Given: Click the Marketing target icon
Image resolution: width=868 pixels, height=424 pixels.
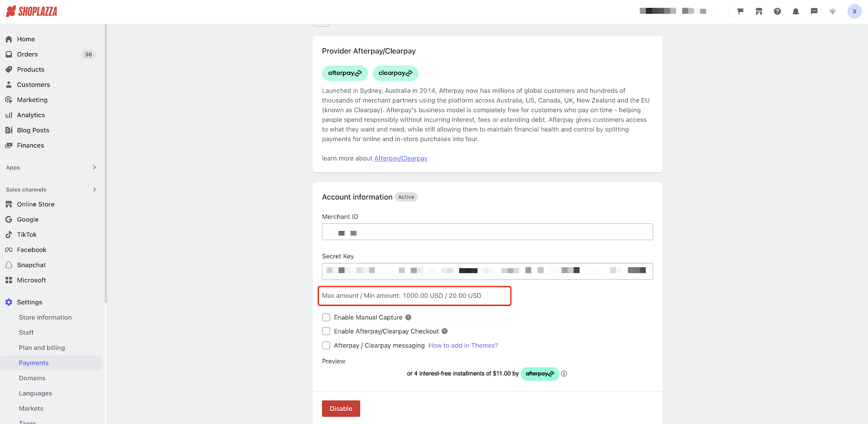Looking at the screenshot, I should 9,100.
